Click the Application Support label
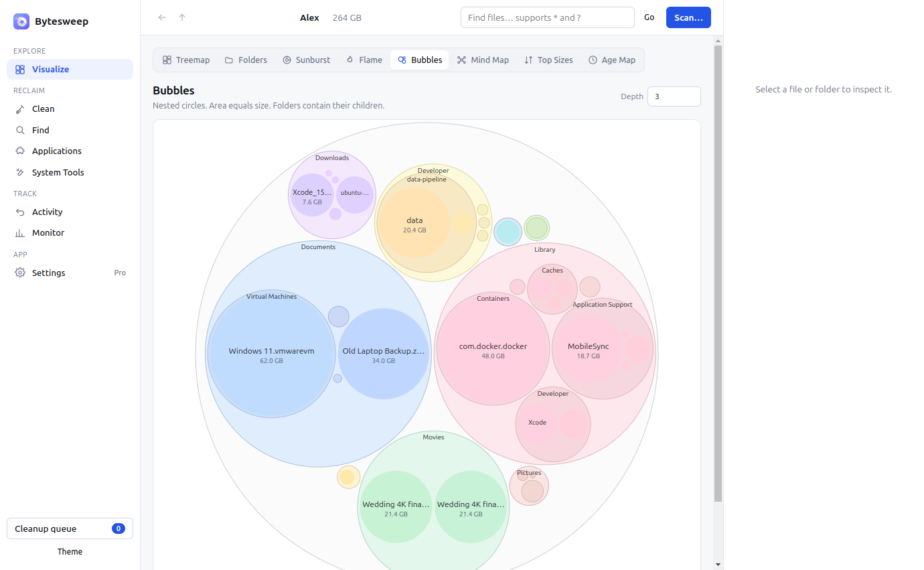The width and height of the screenshot is (924, 570). 603,305
